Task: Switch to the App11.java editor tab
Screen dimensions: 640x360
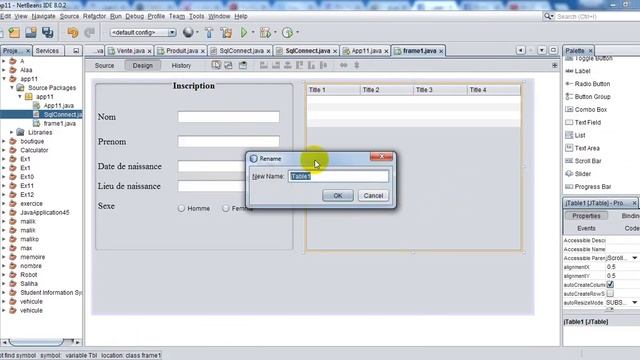Action: 366,51
